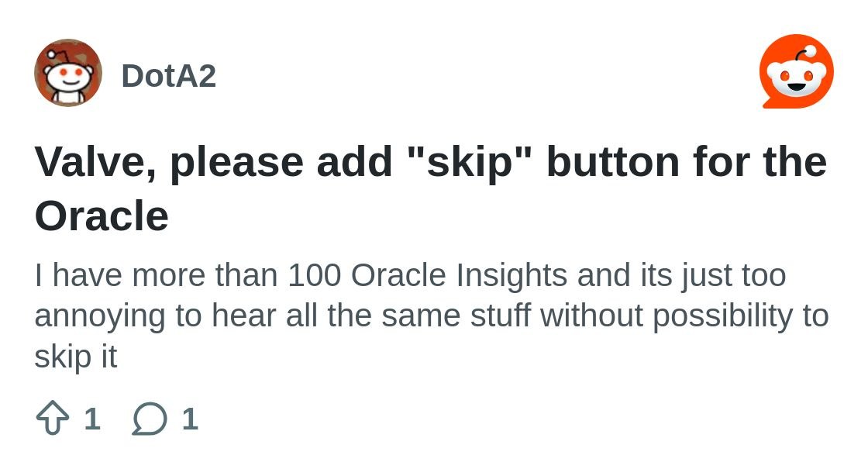Visit the DotA2 subreddit name link

[x=169, y=75]
